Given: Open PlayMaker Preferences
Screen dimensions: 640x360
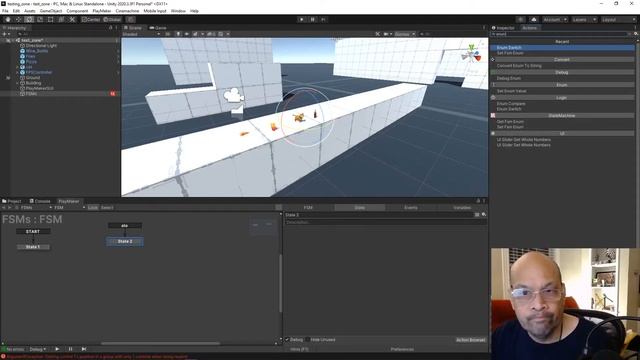Looking at the screenshot, I should [x=402, y=349].
